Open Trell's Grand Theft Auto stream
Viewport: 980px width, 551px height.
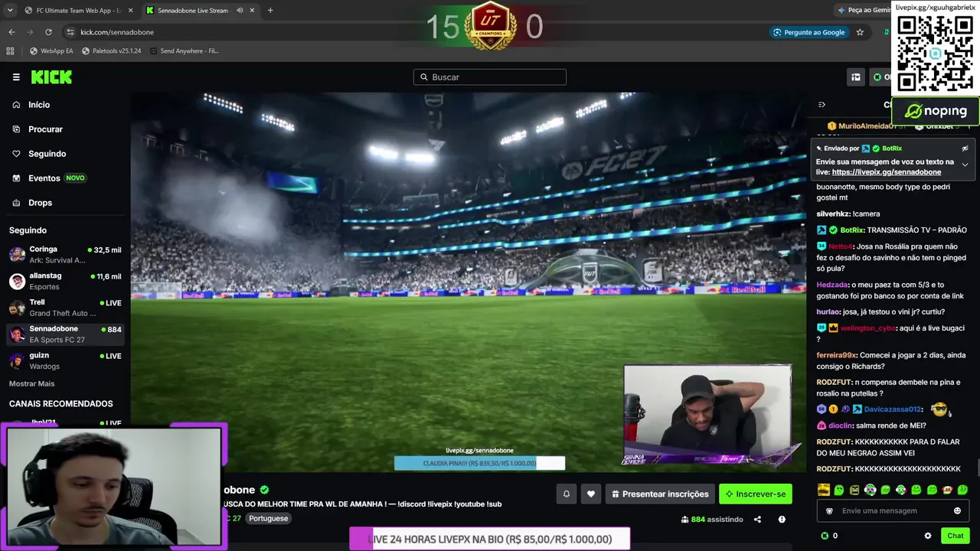65,308
